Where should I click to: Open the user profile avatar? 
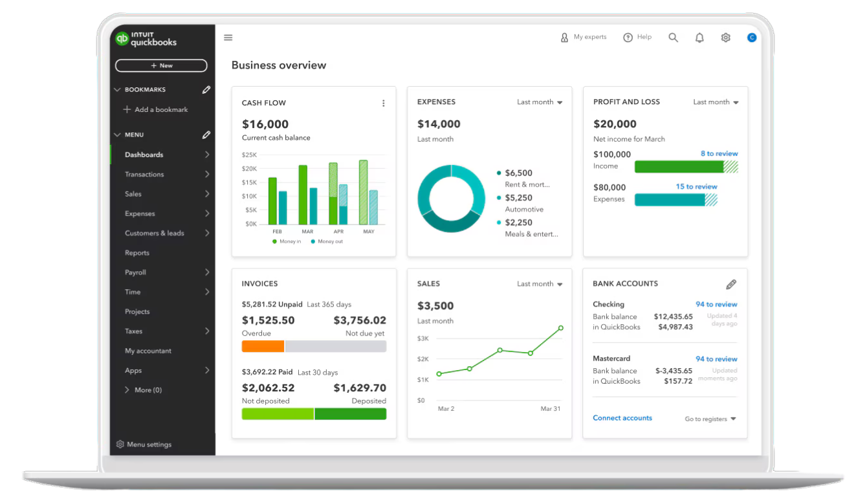752,38
